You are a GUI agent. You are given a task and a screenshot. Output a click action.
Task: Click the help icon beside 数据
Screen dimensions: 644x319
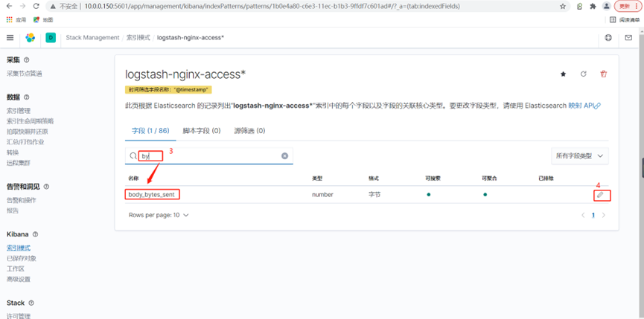pyautogui.click(x=27, y=97)
